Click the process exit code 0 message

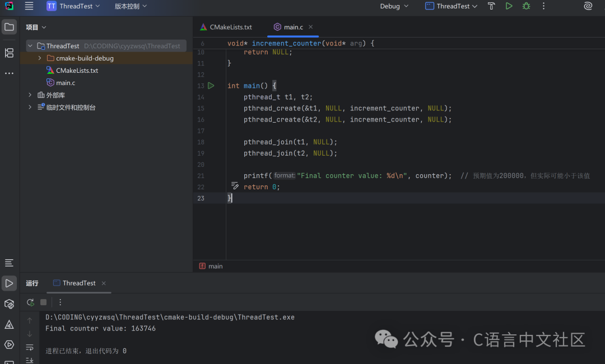point(86,351)
